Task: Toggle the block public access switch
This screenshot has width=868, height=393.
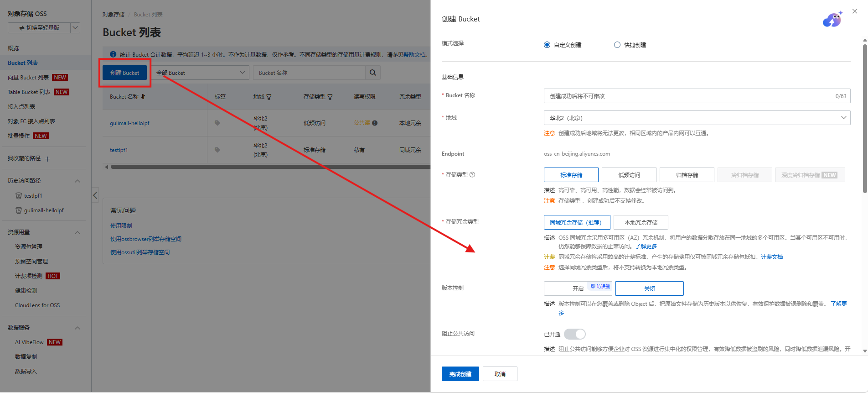Action: coord(575,334)
